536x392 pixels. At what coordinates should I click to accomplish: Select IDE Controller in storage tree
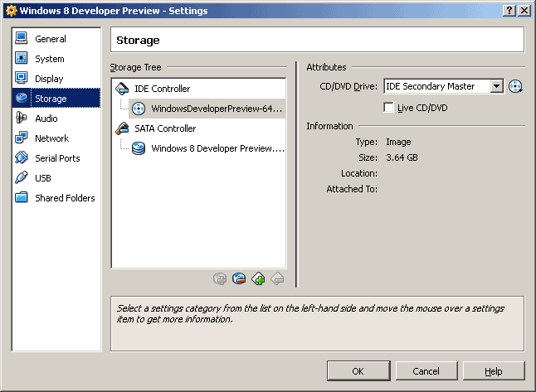point(199,89)
